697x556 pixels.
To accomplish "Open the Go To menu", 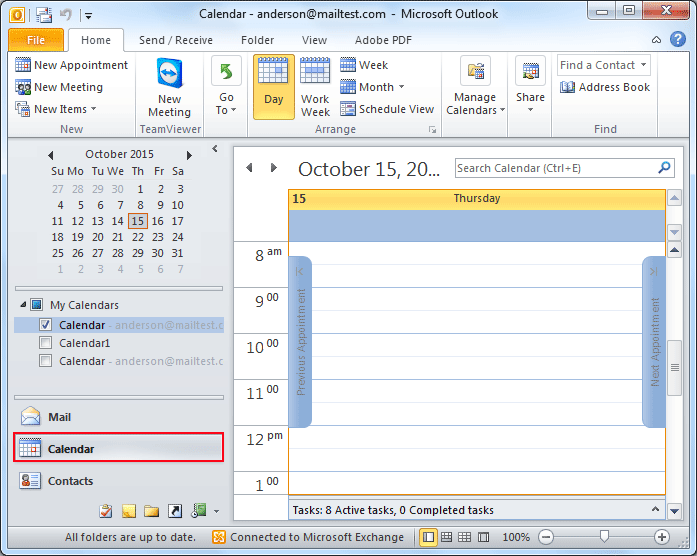I will (226, 87).
